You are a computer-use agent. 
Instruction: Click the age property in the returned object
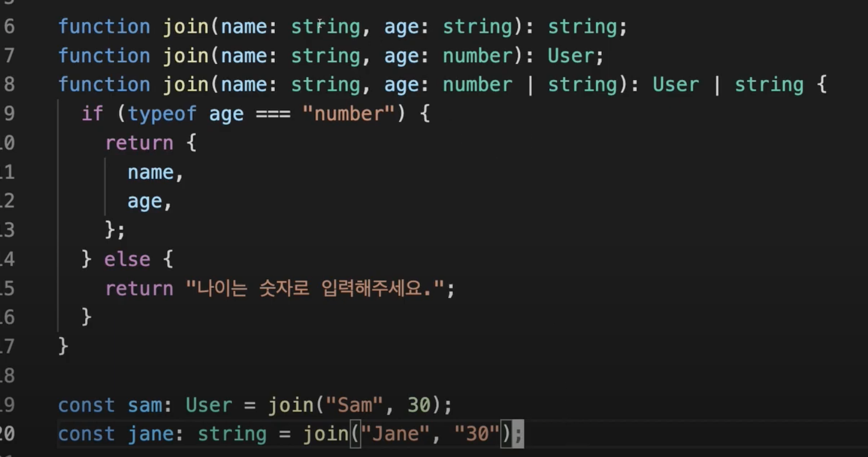(x=145, y=201)
